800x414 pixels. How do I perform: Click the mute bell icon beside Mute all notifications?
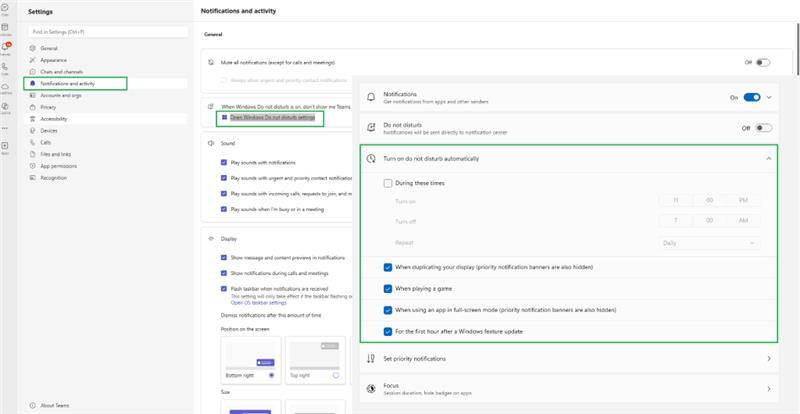tap(211, 62)
